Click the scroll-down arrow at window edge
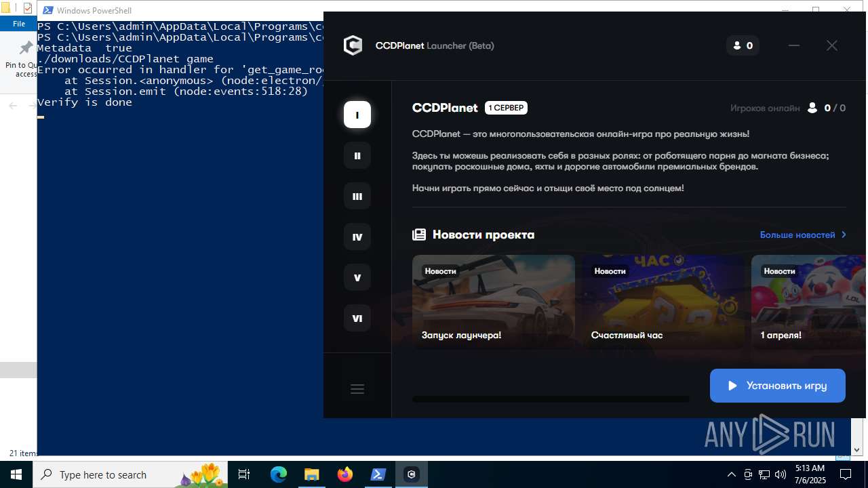This screenshot has height=488, width=868. point(856,449)
